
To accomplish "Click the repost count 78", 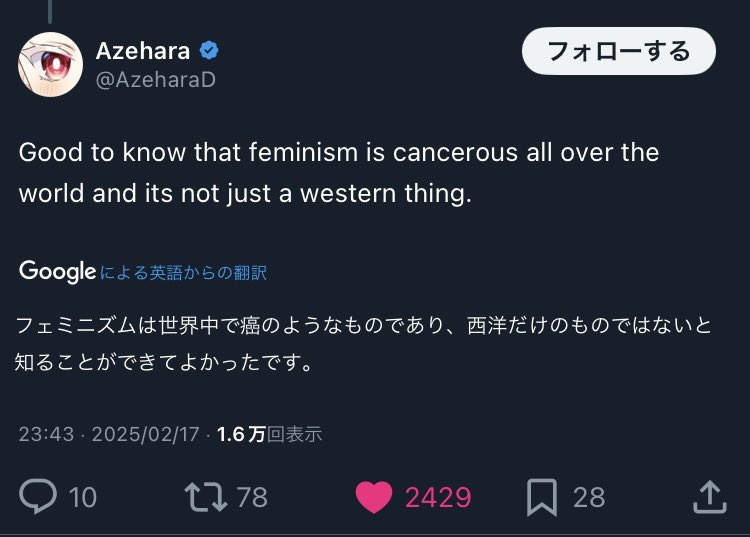I will (252, 497).
